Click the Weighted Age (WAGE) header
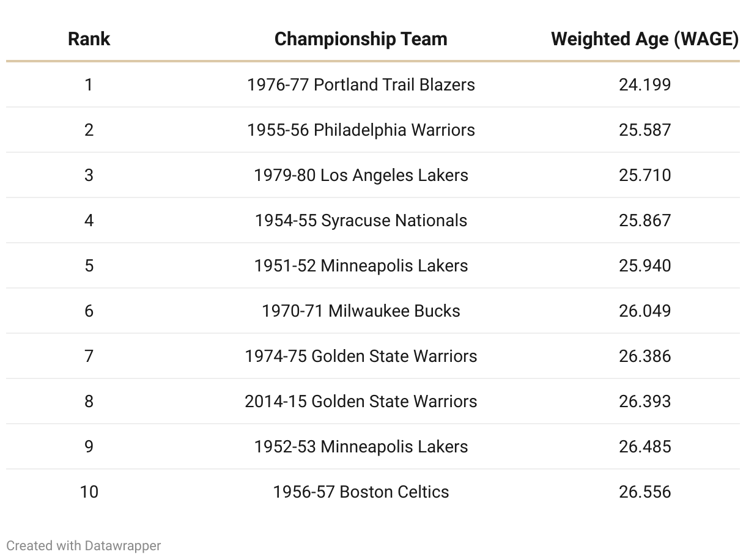The width and height of the screenshot is (746, 560). [x=644, y=39]
